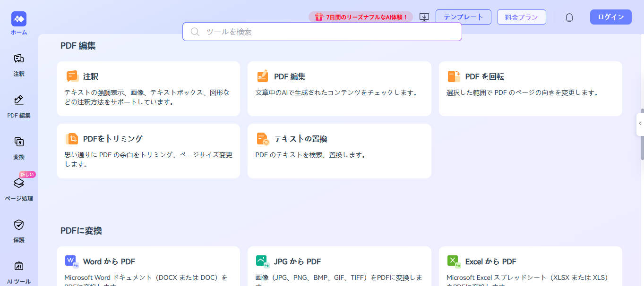
Task: Open the notification bell
Action: click(569, 17)
